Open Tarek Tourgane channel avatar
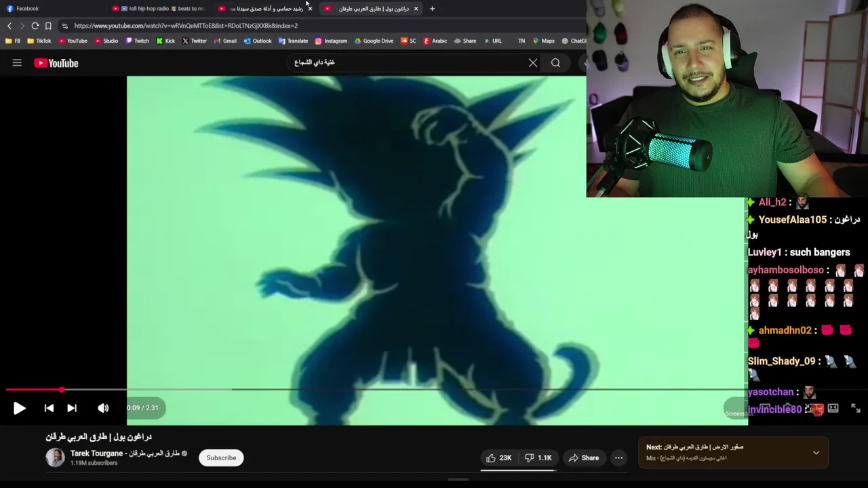Image resolution: width=868 pixels, height=488 pixels. (x=55, y=457)
